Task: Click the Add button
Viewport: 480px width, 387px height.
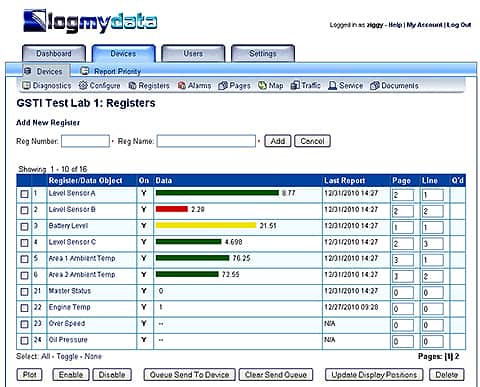Action: 278,141
